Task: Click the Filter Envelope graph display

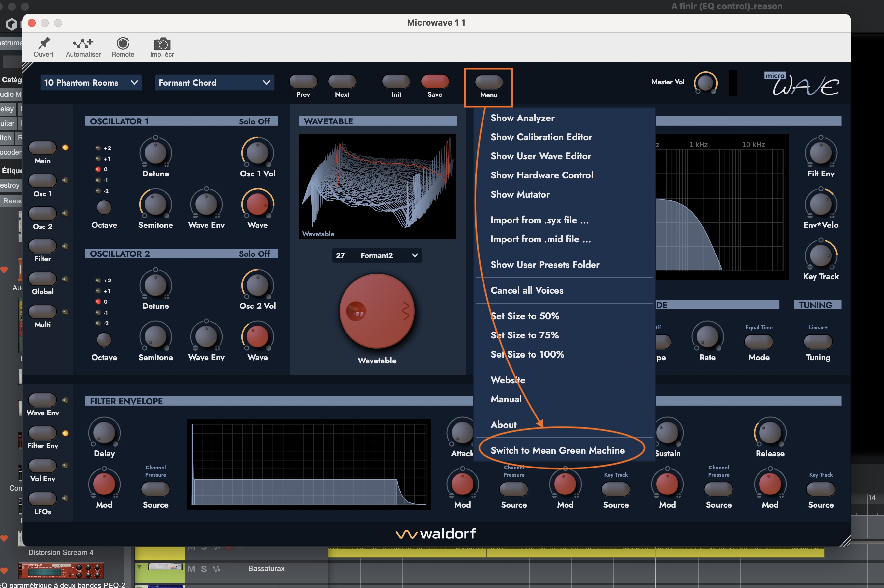Action: (309, 464)
